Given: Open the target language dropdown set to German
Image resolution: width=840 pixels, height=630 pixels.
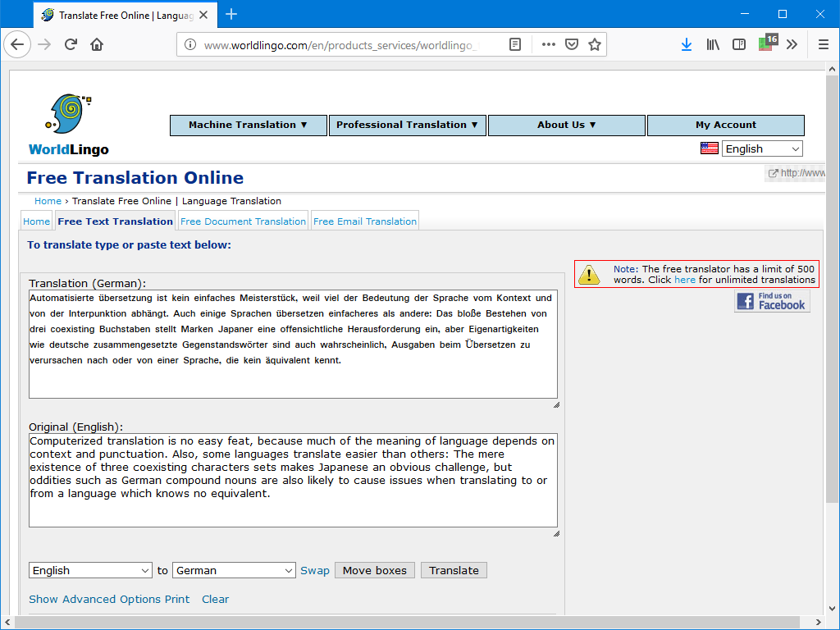Looking at the screenshot, I should click(234, 569).
